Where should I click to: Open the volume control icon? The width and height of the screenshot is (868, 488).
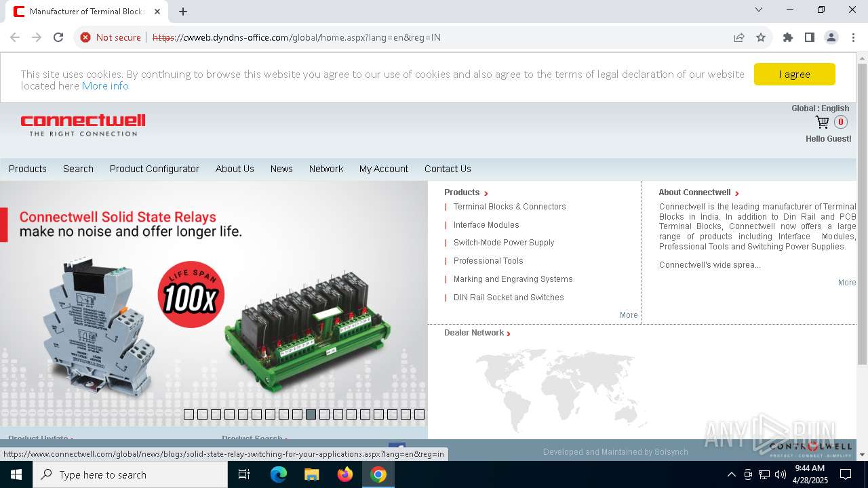(781, 474)
